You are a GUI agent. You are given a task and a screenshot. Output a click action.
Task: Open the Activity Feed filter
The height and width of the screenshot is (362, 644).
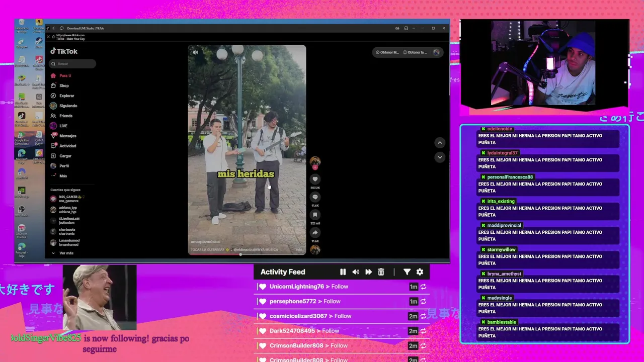click(407, 272)
